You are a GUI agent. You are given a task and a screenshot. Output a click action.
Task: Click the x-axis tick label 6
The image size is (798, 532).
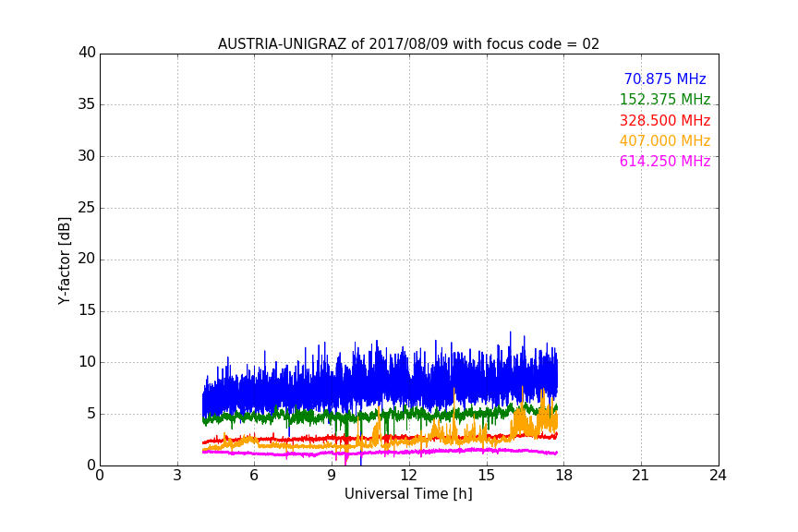click(255, 476)
